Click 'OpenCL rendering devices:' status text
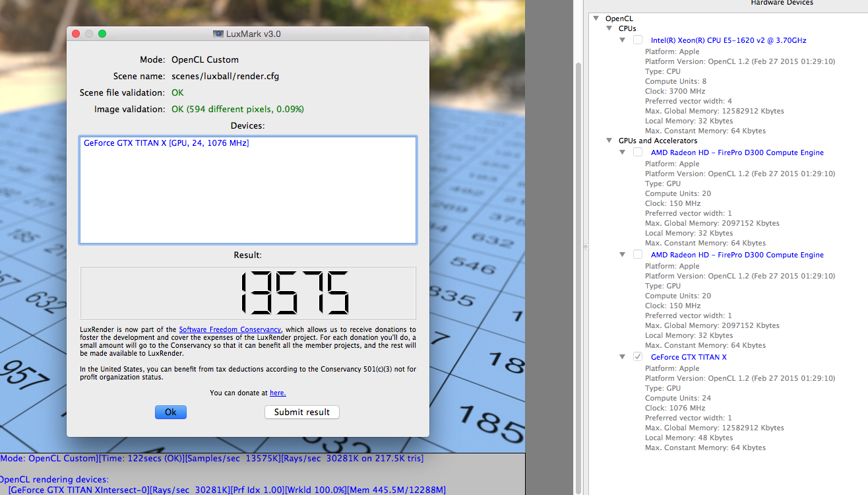868x495 pixels. pos(55,479)
